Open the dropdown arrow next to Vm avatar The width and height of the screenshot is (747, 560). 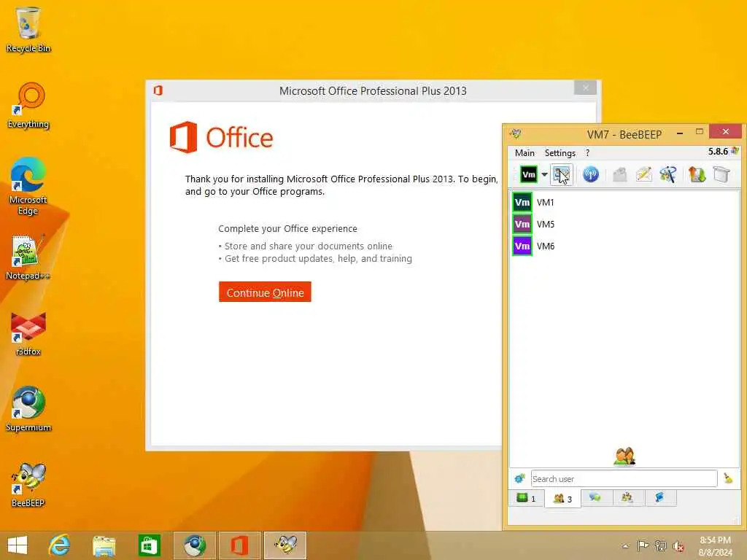544,175
